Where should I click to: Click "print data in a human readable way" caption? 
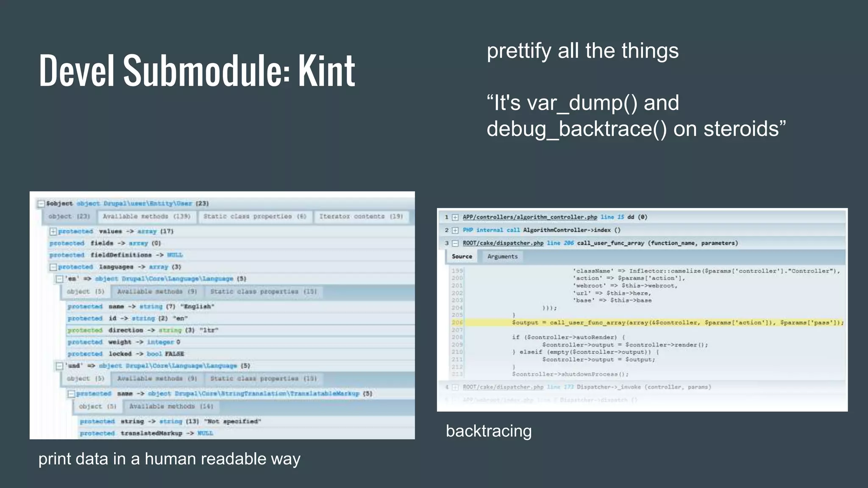pos(170,459)
